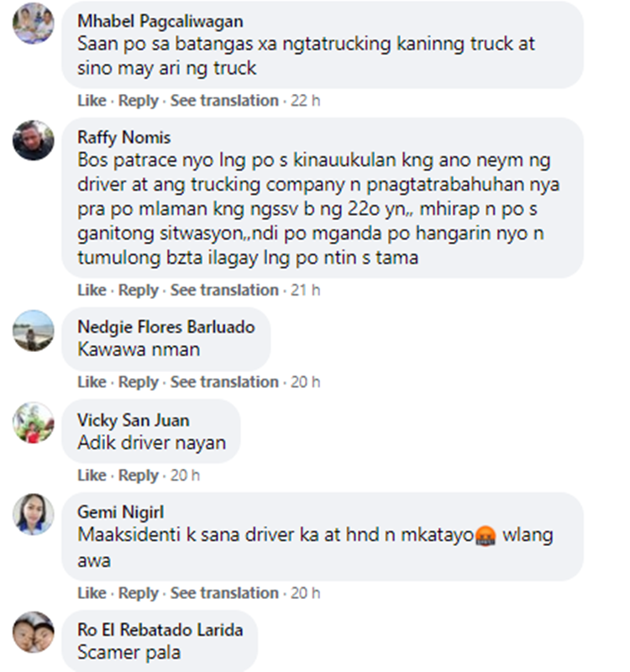The height and width of the screenshot is (672, 630).
Task: Click the angry emoji in Gemi's comment
Action: [x=486, y=536]
